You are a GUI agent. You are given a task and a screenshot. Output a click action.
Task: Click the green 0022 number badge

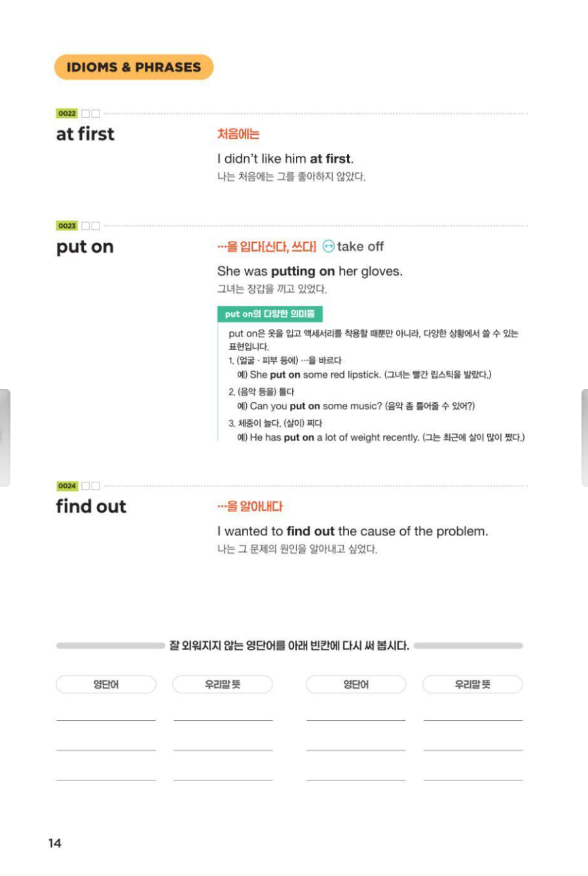coord(67,113)
